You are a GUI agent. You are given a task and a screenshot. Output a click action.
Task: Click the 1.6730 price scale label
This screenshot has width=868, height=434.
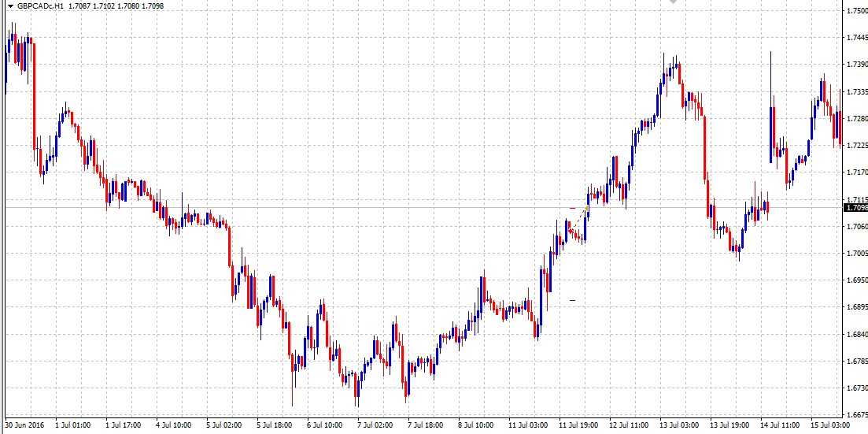coord(857,388)
